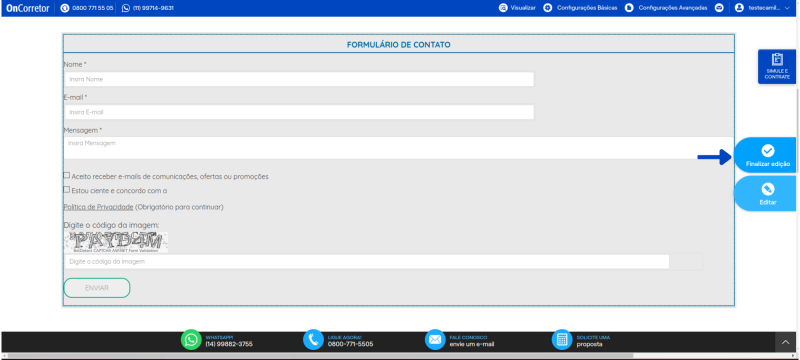Check the receive e-mails promotions checkbox
The width and height of the screenshot is (800, 360).
66,175
